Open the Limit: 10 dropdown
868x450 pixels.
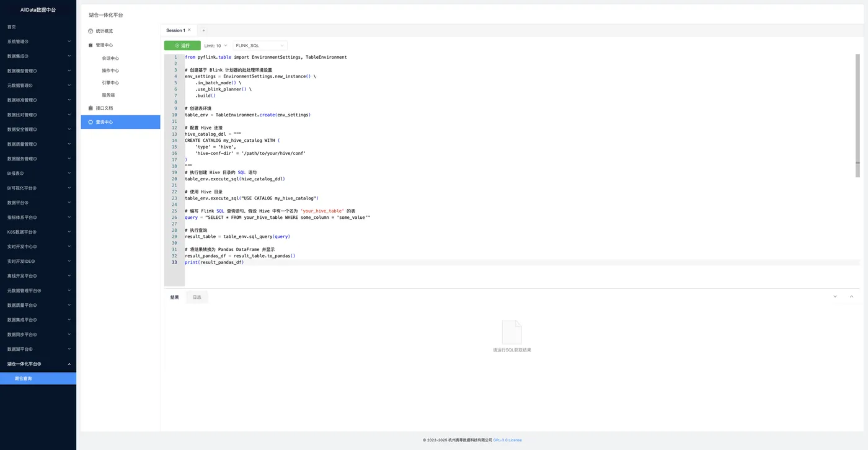click(216, 46)
